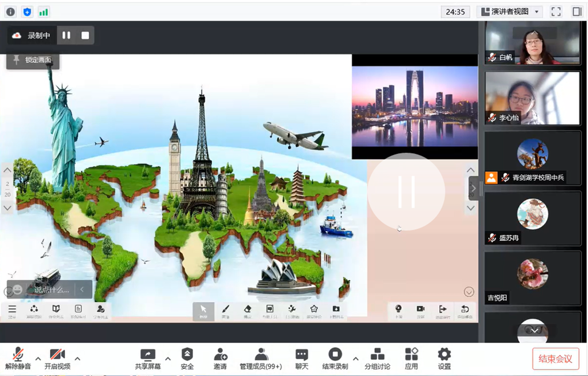
Task: Expand options arrow next to 共享屏幕
Action: tap(168, 358)
